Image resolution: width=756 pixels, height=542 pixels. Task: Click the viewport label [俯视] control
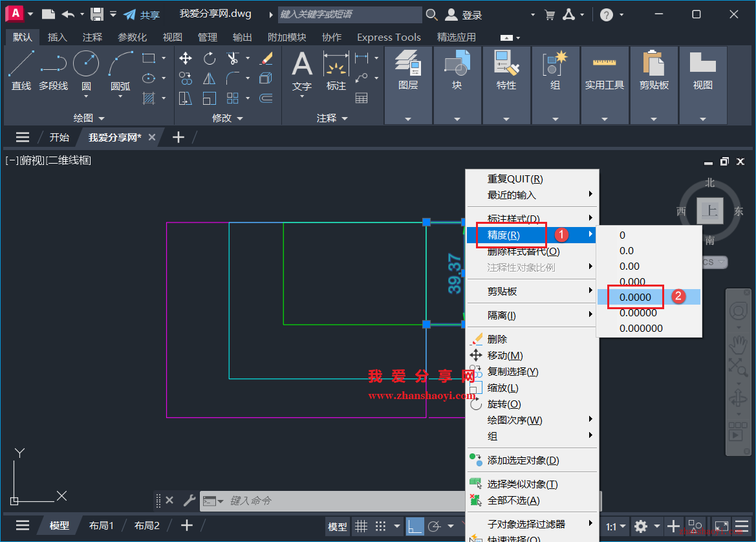coord(32,160)
